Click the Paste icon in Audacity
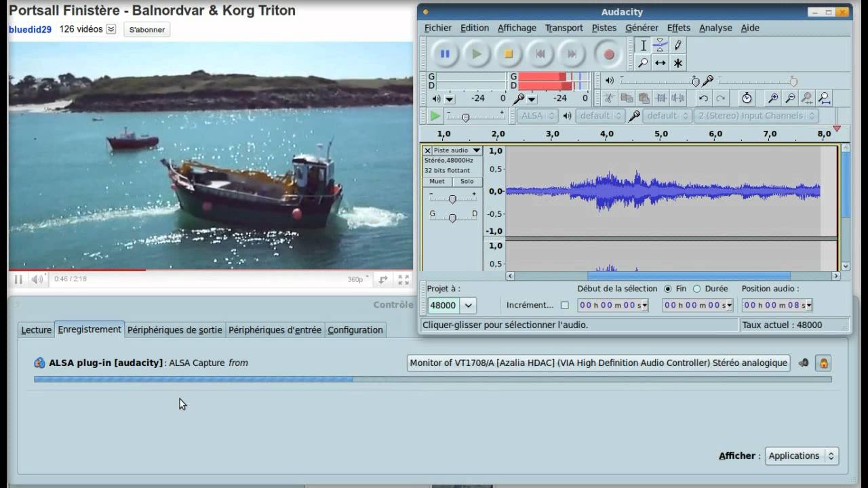This screenshot has height=488, width=868. pos(644,98)
